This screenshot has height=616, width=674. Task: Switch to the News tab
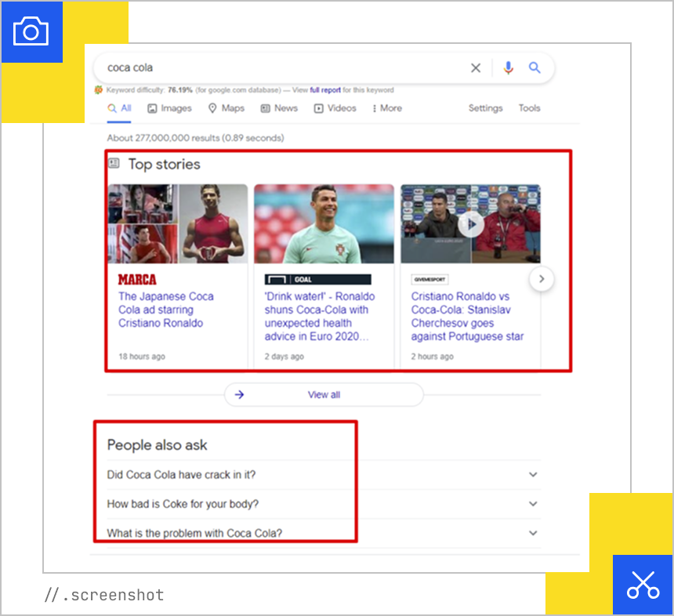point(279,109)
